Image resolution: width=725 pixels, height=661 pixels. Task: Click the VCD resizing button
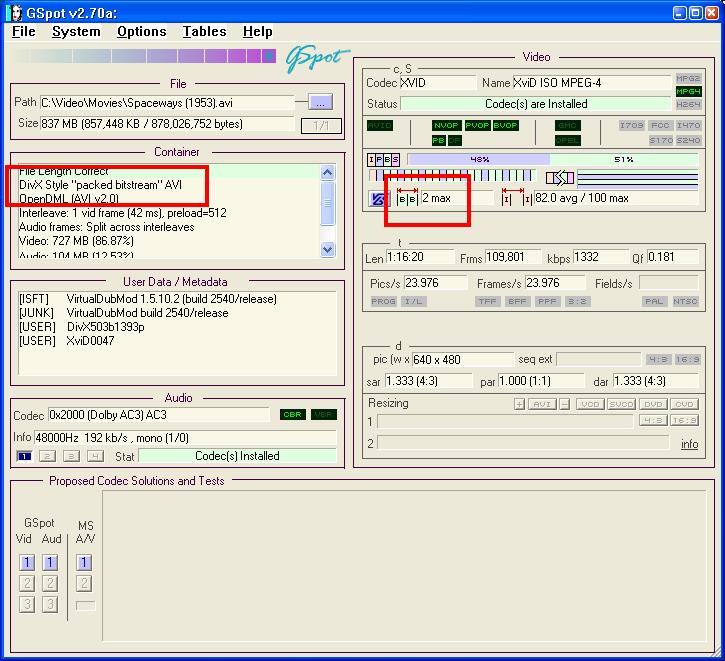pyautogui.click(x=590, y=404)
